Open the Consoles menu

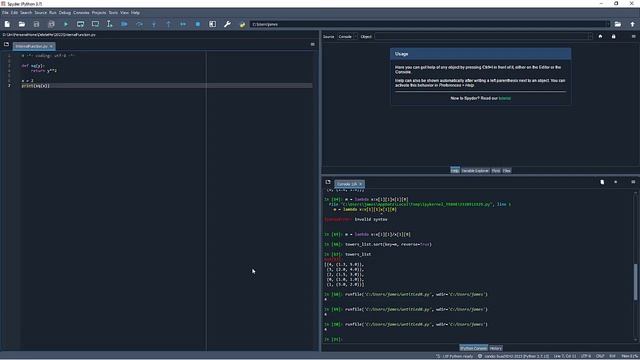coord(81,13)
